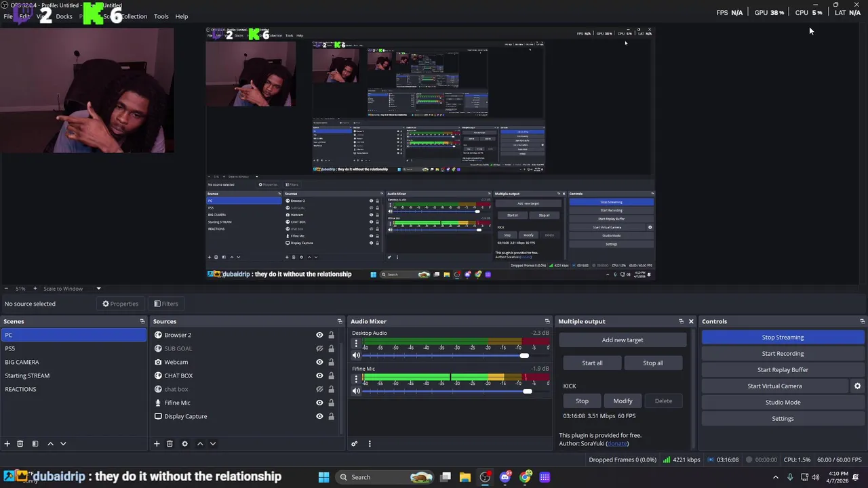The height and width of the screenshot is (488, 868).
Task: Open Scale to Window dropdown
Action: coord(73,289)
